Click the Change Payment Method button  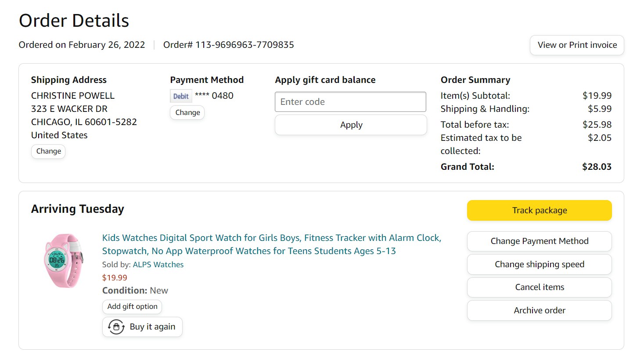539,241
